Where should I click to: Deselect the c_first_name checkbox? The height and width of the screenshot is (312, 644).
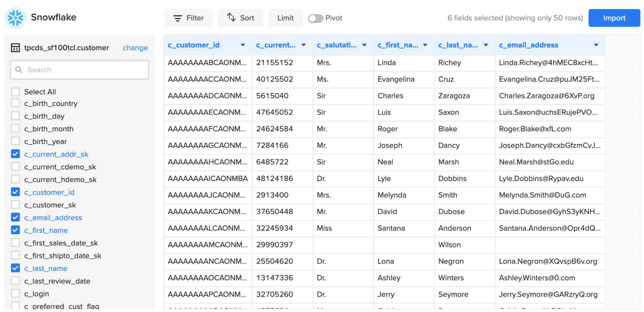pyautogui.click(x=15, y=230)
